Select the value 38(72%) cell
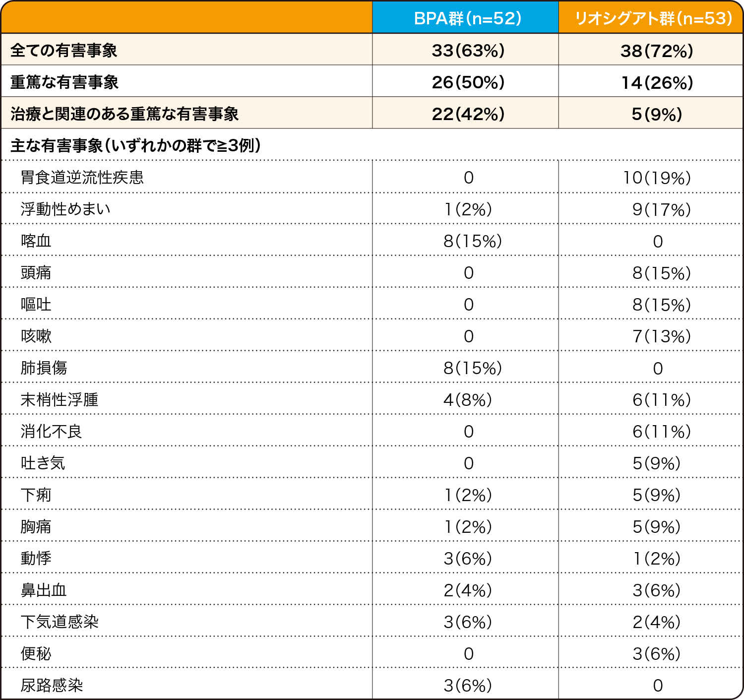The height and width of the screenshot is (700, 744). tap(651, 49)
